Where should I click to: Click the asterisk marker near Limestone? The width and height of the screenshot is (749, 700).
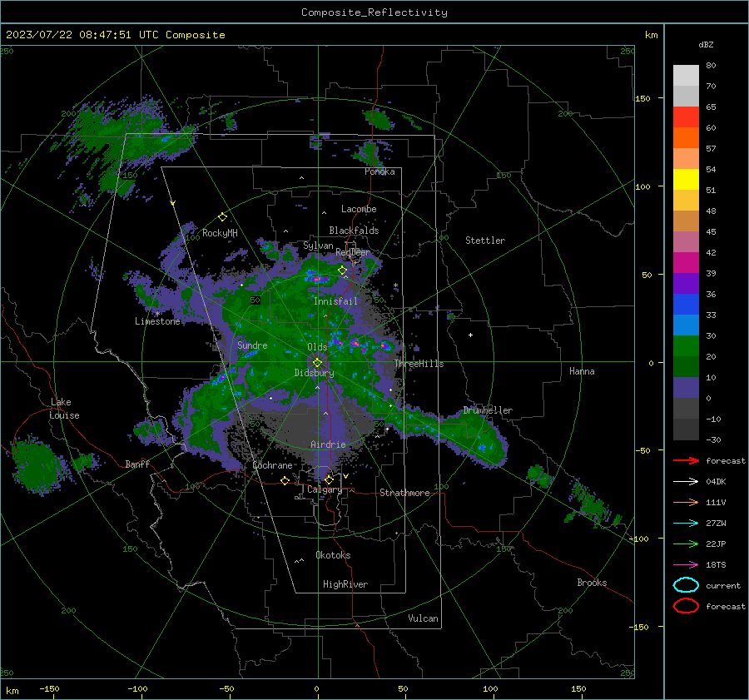[x=157, y=314]
